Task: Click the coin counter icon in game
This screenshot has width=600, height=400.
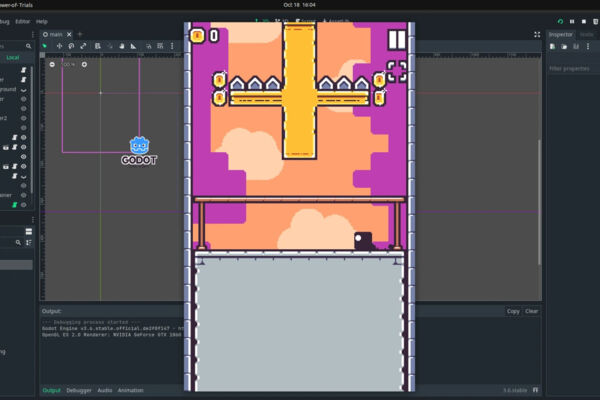Action: tap(197, 36)
